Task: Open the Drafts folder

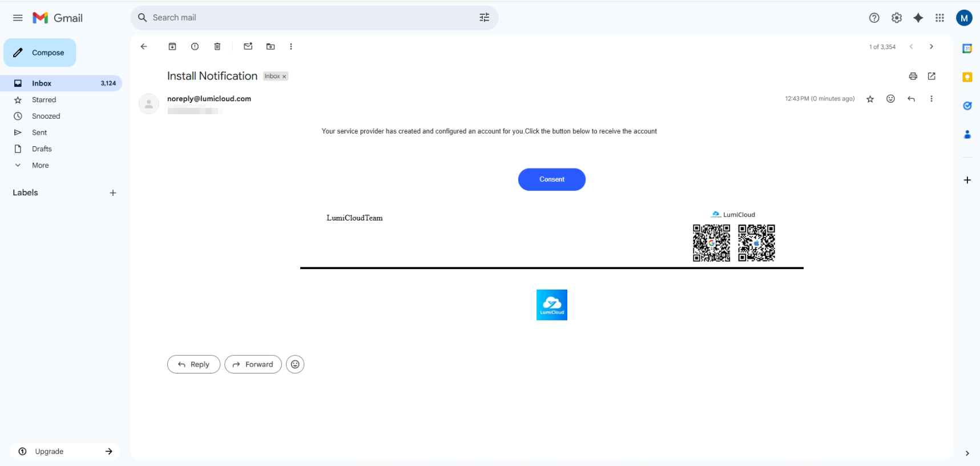Action: click(x=42, y=149)
